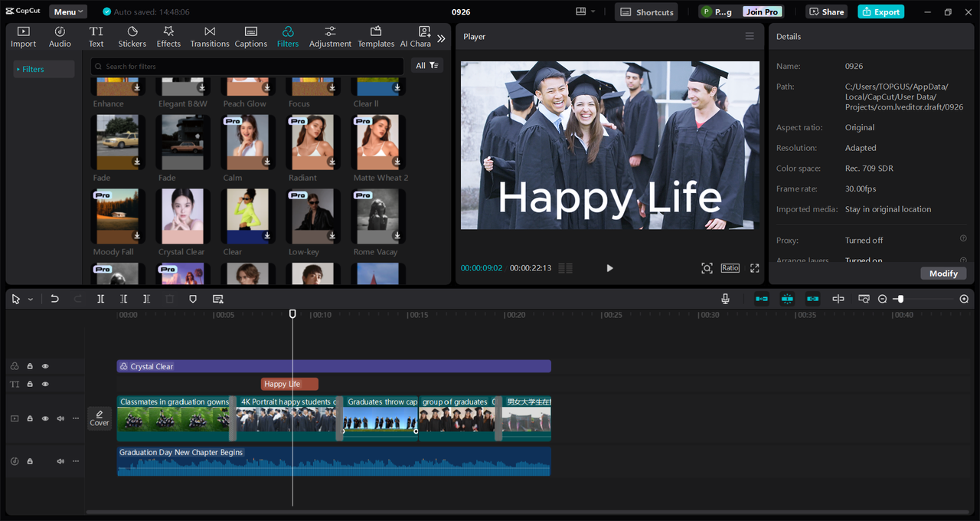Select the Happy Life text clip
Image resolution: width=980 pixels, height=521 pixels.
point(289,384)
